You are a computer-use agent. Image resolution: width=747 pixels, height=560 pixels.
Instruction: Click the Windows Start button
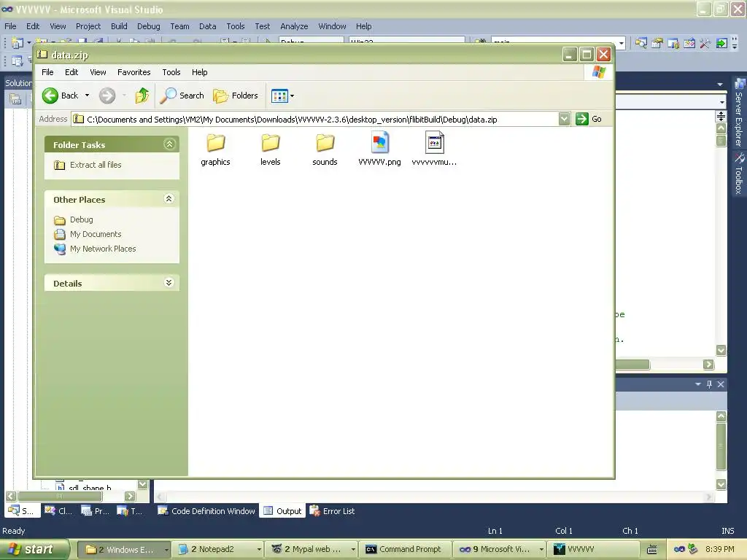click(x=34, y=549)
